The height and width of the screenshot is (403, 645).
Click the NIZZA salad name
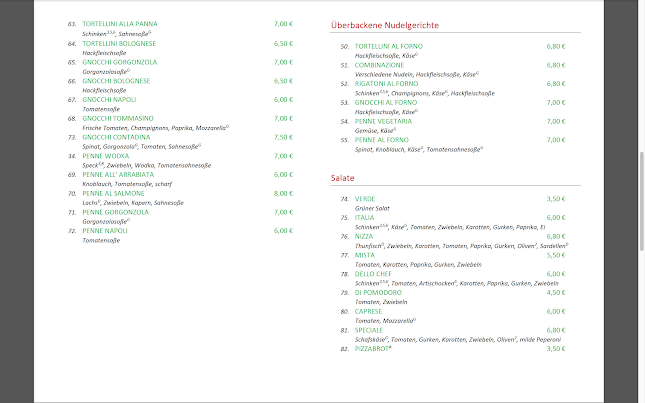click(365, 236)
